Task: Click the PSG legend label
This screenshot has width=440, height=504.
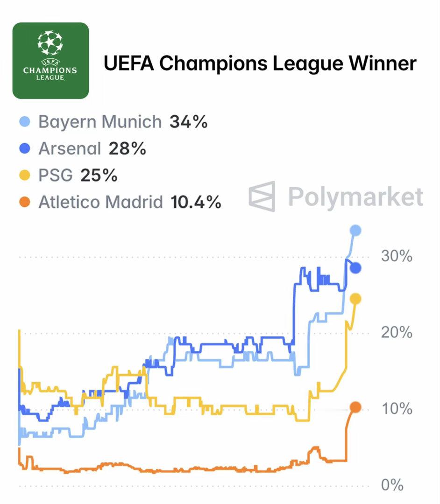Action: pos(56,176)
